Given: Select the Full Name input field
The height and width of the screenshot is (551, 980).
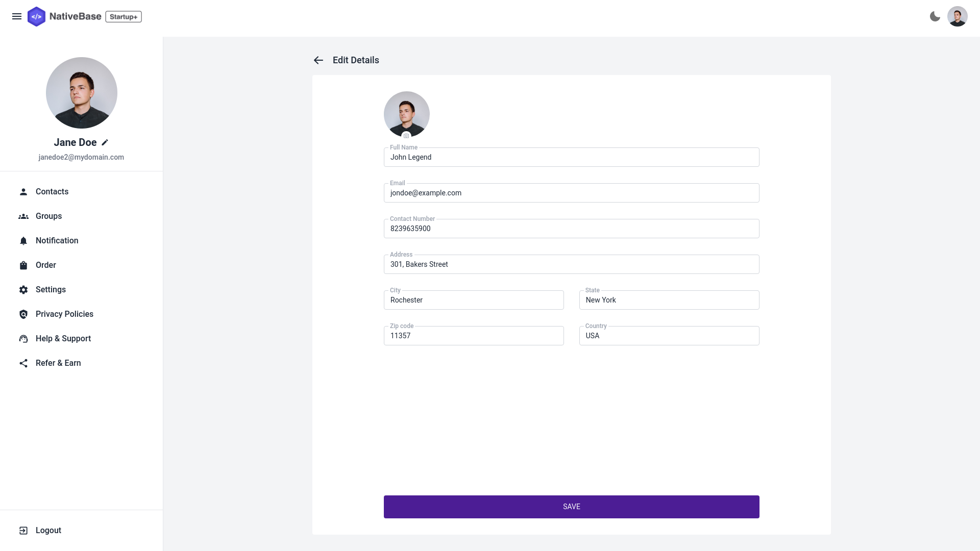Looking at the screenshot, I should point(572,157).
